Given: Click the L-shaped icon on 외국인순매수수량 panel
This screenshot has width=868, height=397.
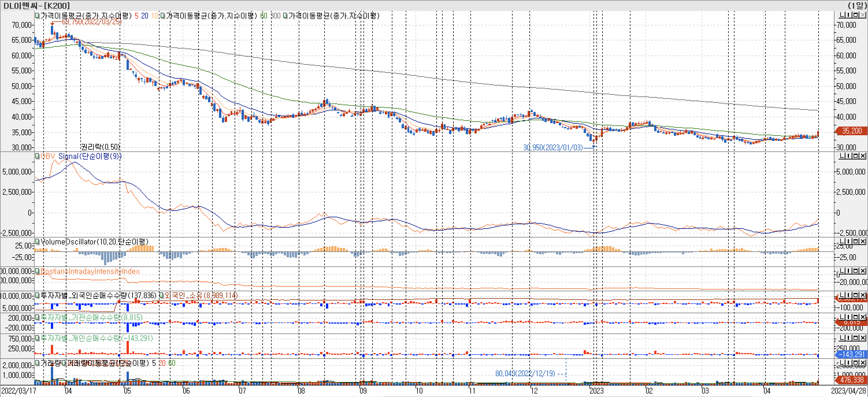Looking at the screenshot, I should pos(842,295).
